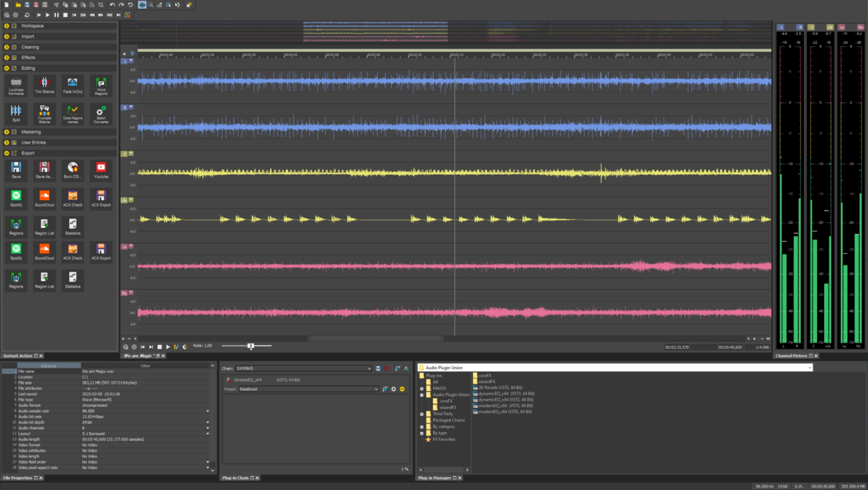The image size is (868, 490).
Task: Click the playback Rate slider handle
Action: click(251, 346)
